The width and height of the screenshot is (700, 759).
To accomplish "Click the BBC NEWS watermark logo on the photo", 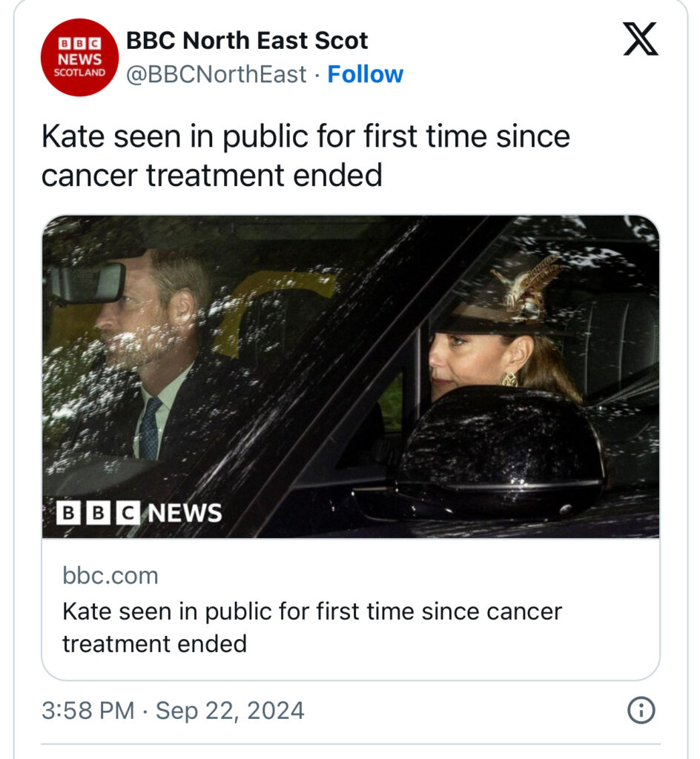I will pyautogui.click(x=139, y=513).
